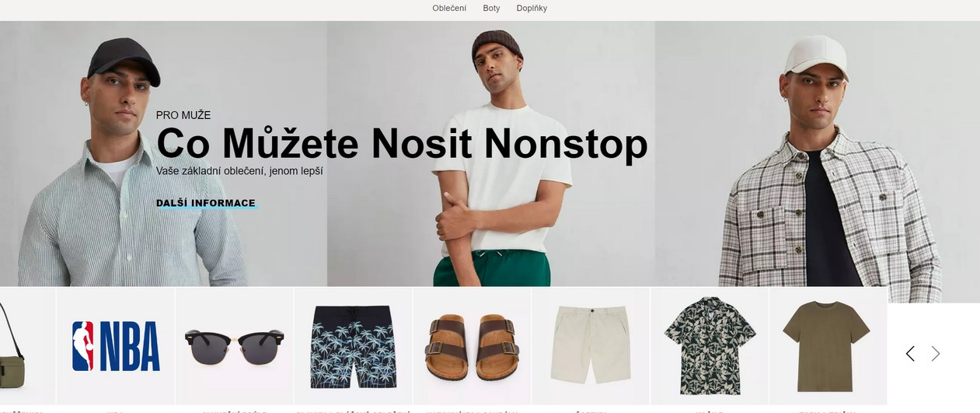The height and width of the screenshot is (413, 980).
Task: Open the Oblečení menu item
Action: 449,9
